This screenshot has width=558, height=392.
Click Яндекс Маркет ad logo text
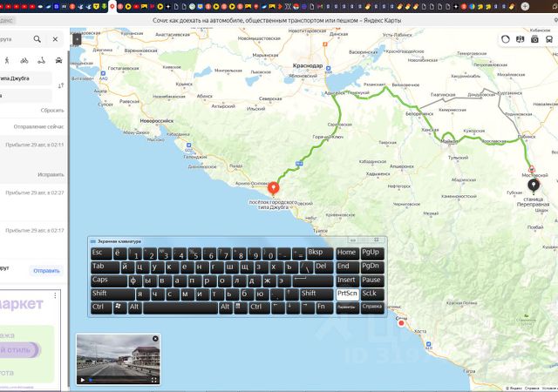point(21,304)
